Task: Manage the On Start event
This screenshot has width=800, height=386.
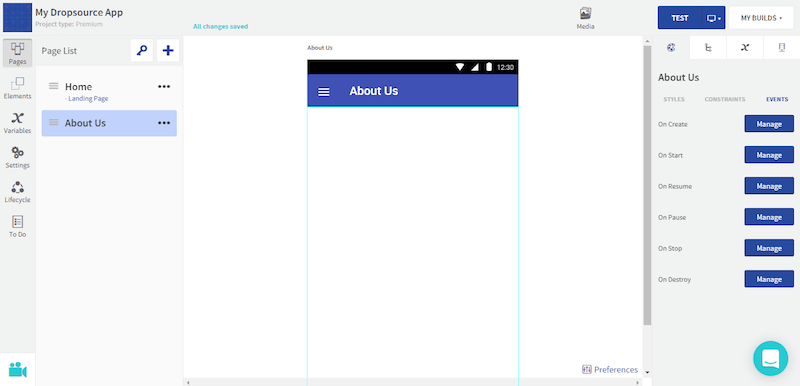Action: tap(769, 155)
